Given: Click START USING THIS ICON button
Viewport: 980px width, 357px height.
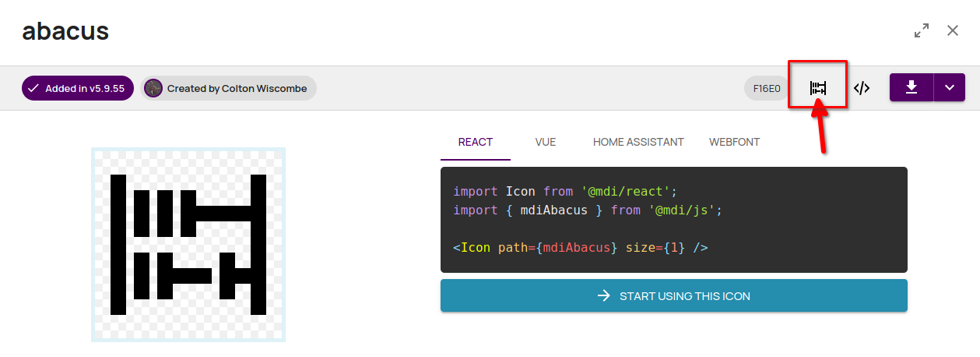Looking at the screenshot, I should pyautogui.click(x=674, y=295).
